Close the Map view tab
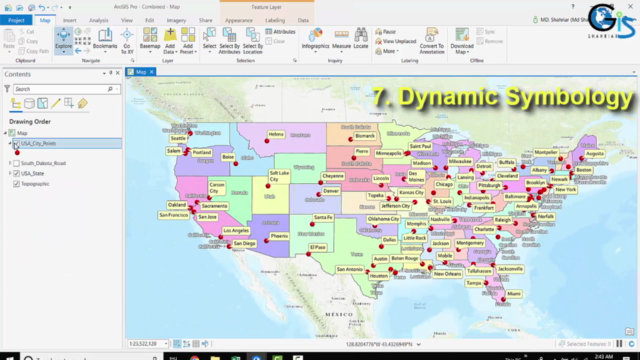 [x=151, y=72]
